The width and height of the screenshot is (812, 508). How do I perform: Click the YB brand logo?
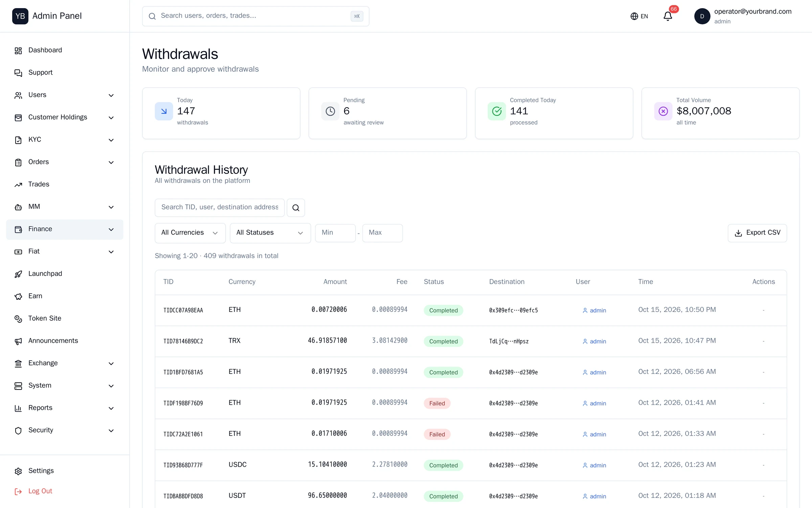point(20,16)
